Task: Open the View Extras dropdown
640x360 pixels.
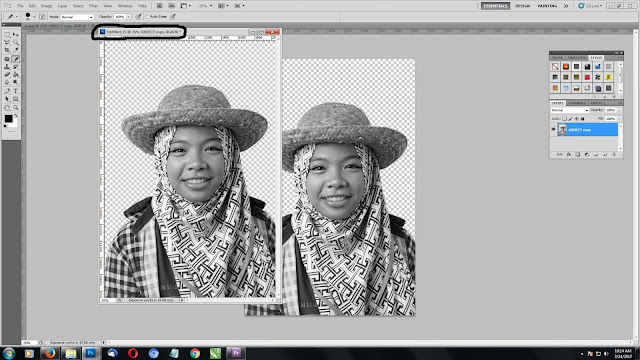Action: click(x=186, y=6)
